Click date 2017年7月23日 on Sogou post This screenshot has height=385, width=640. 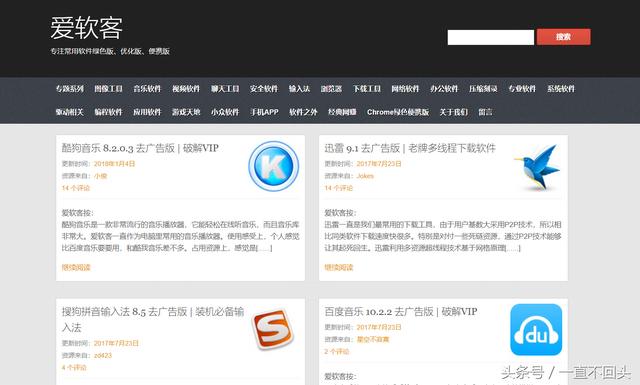(116, 343)
